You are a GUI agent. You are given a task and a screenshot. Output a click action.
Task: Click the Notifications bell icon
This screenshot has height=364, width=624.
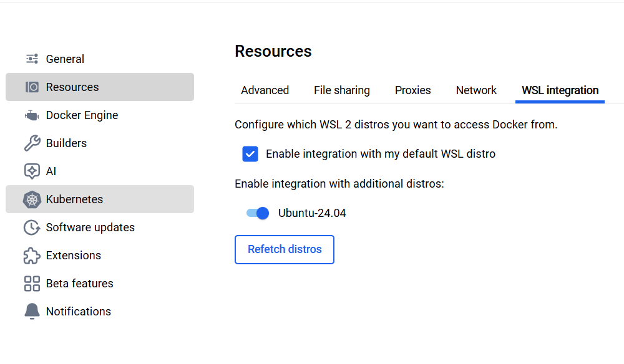tap(32, 312)
